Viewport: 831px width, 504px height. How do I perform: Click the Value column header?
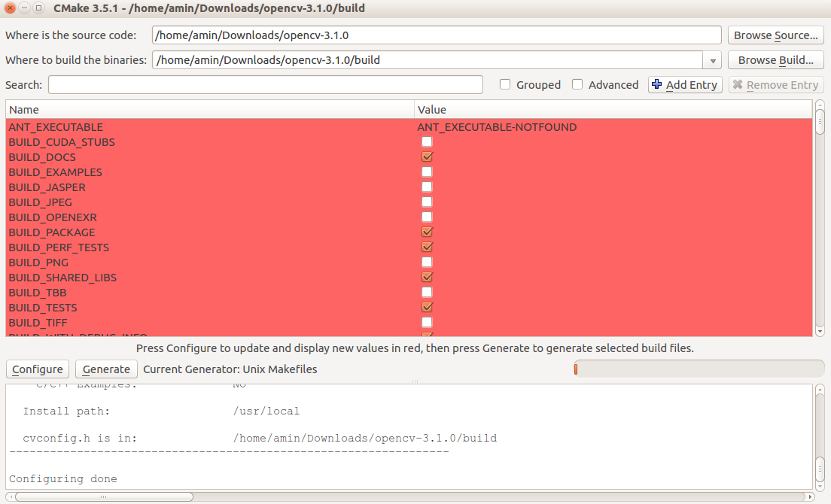point(613,110)
